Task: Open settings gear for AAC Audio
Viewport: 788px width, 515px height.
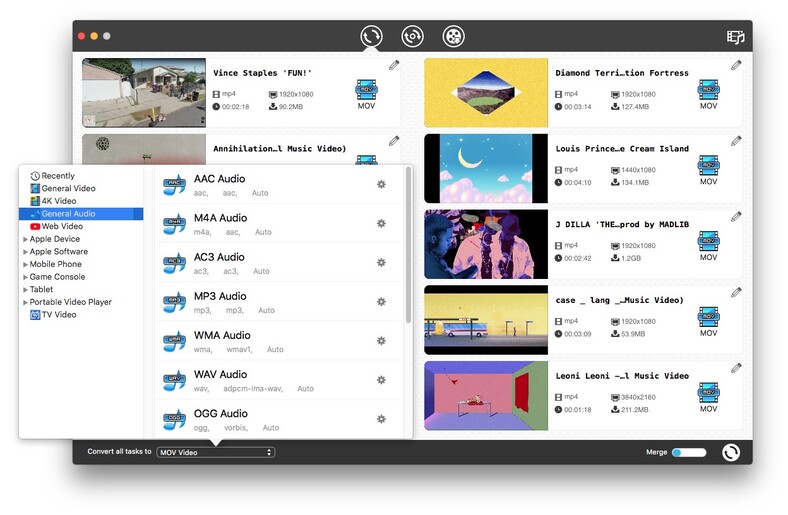Action: (381, 184)
